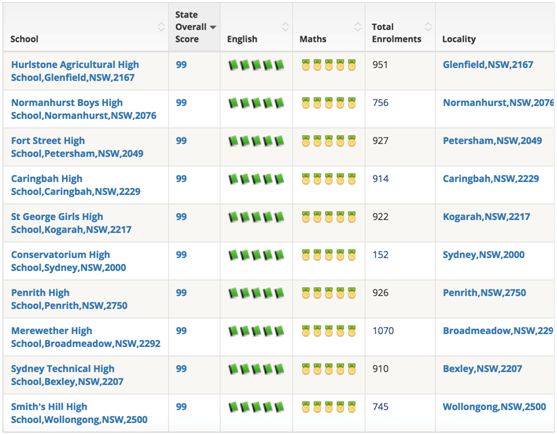Click the English book icons in the Fort Street row
The width and height of the screenshot is (557, 435).
[x=256, y=141]
